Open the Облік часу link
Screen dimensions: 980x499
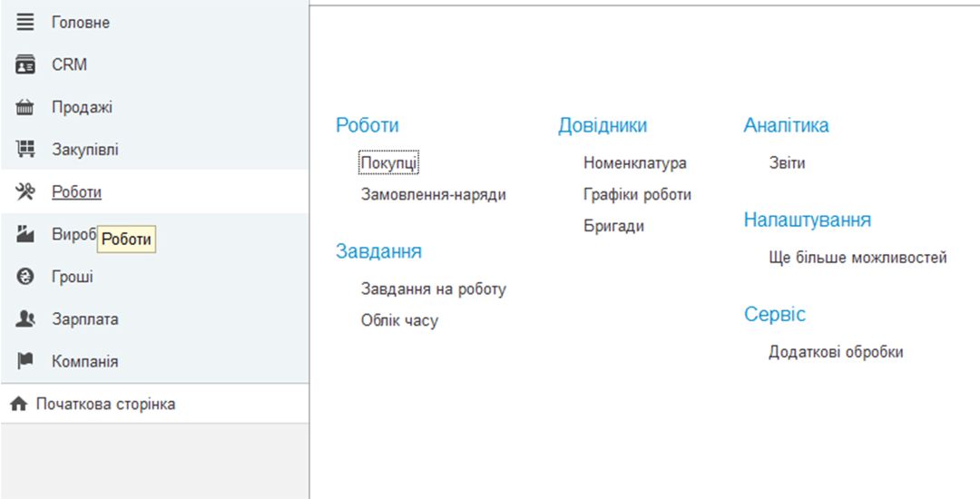399,321
